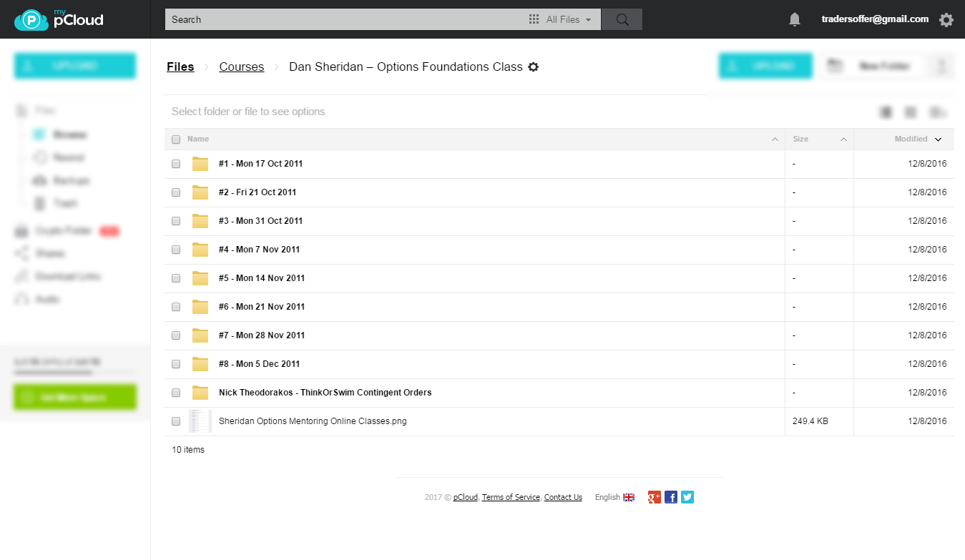This screenshot has height=560, width=965.
Task: Check the box for #6 - Mon 21 Nov 2011
Action: [x=176, y=307]
